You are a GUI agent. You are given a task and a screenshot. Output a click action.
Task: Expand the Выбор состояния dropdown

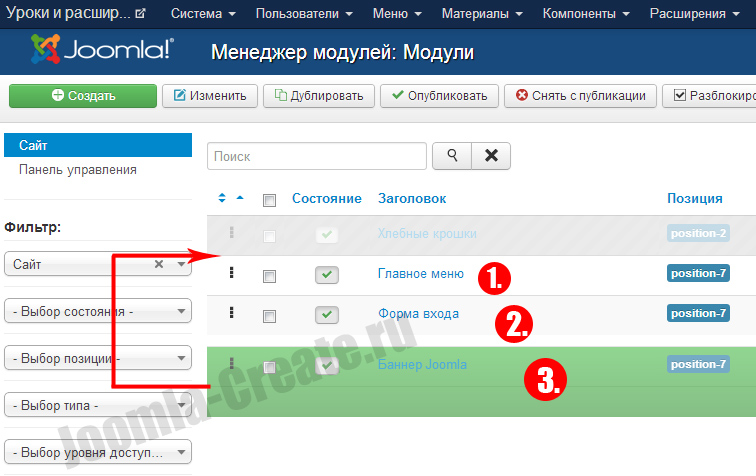(98, 311)
